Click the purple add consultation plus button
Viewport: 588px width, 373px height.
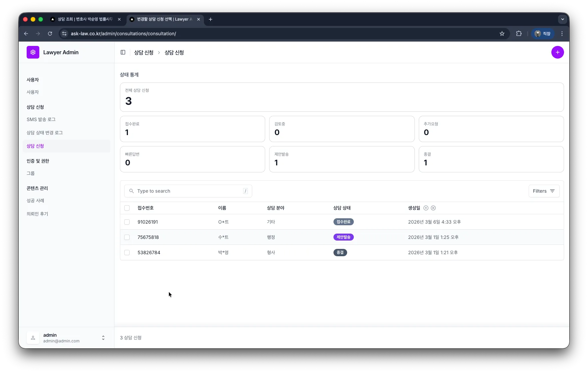point(557,52)
